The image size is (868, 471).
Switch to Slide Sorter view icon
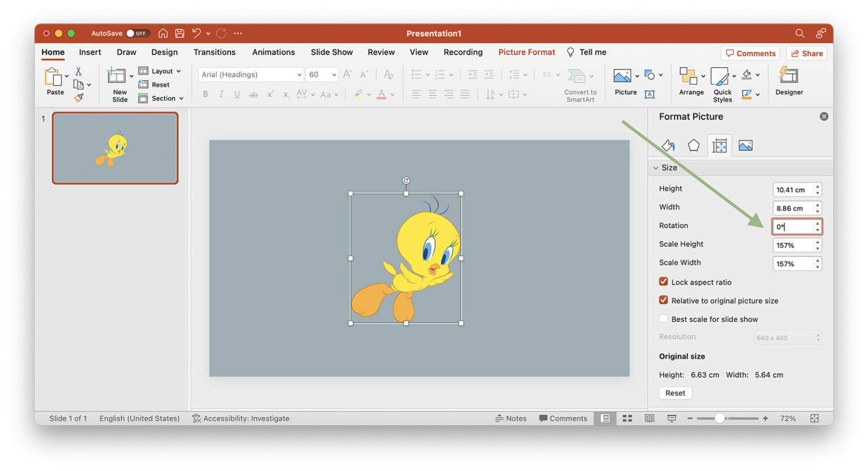627,418
